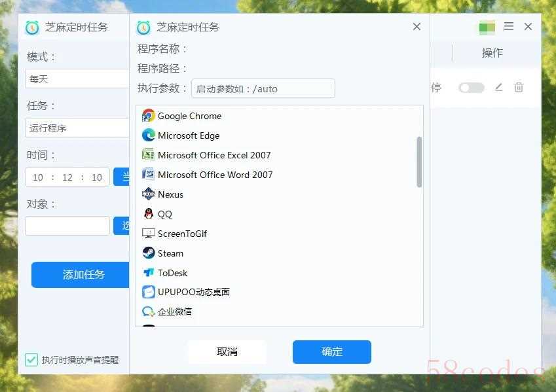This screenshot has height=392, width=556.
Task: Select the Steam text entry
Action: pos(170,253)
